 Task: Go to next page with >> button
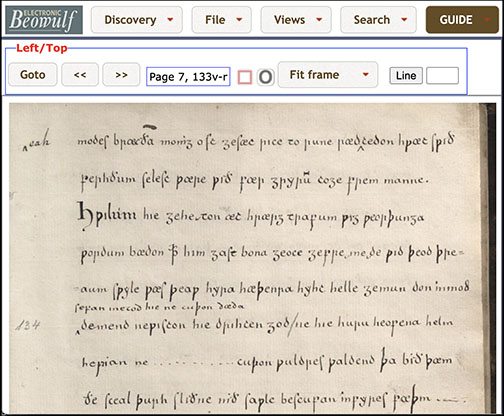click(121, 75)
